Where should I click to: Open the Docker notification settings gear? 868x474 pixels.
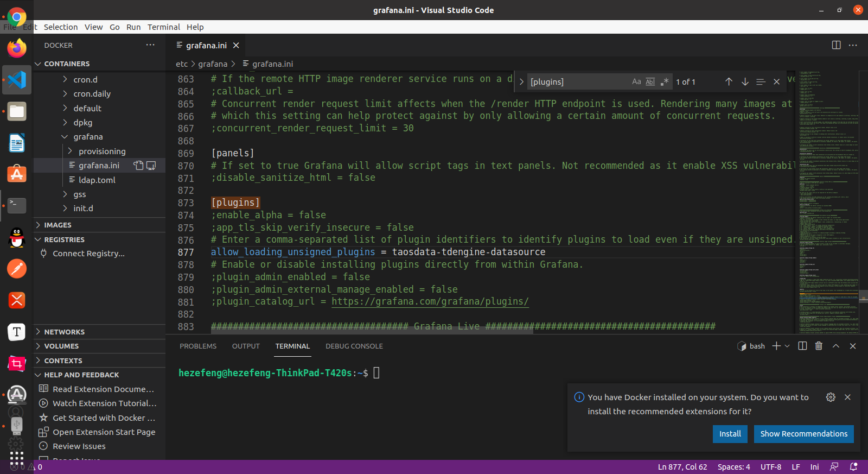coord(831,397)
